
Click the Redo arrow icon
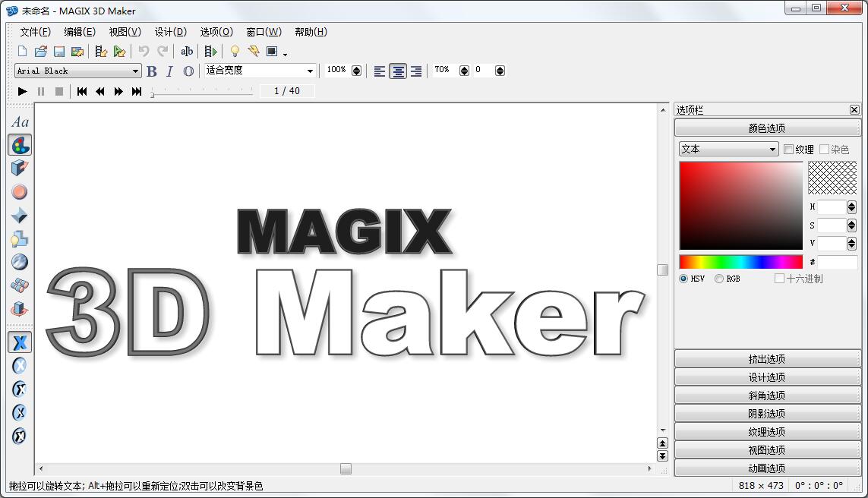pos(163,52)
